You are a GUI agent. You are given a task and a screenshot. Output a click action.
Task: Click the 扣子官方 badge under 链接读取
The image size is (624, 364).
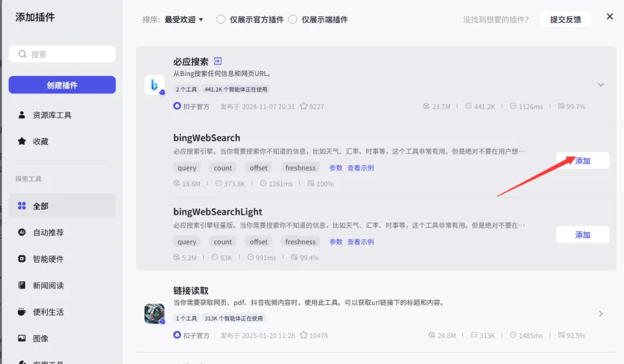[191, 335]
